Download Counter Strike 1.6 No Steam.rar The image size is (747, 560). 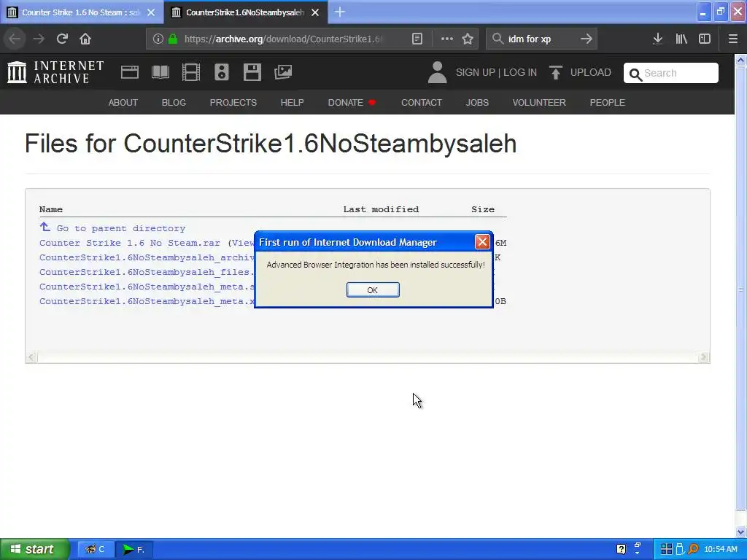(130, 243)
